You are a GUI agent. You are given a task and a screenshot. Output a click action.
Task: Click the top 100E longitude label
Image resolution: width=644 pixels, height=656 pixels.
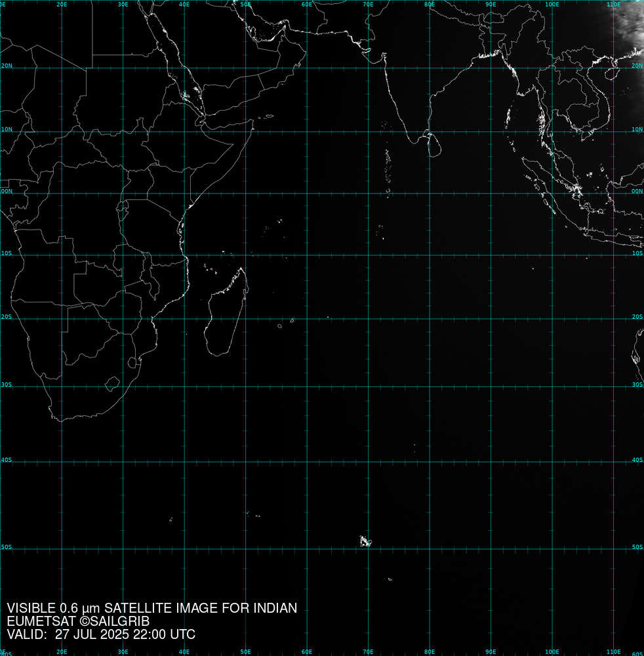point(552,5)
